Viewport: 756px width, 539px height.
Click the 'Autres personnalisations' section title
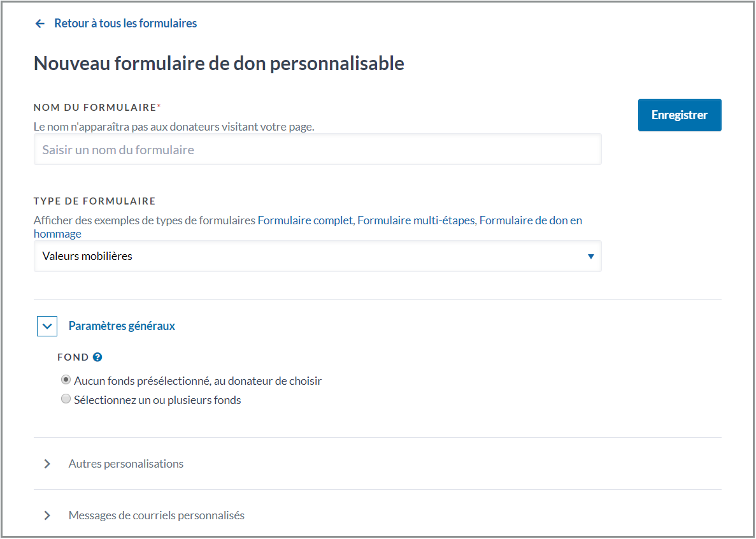pos(126,464)
